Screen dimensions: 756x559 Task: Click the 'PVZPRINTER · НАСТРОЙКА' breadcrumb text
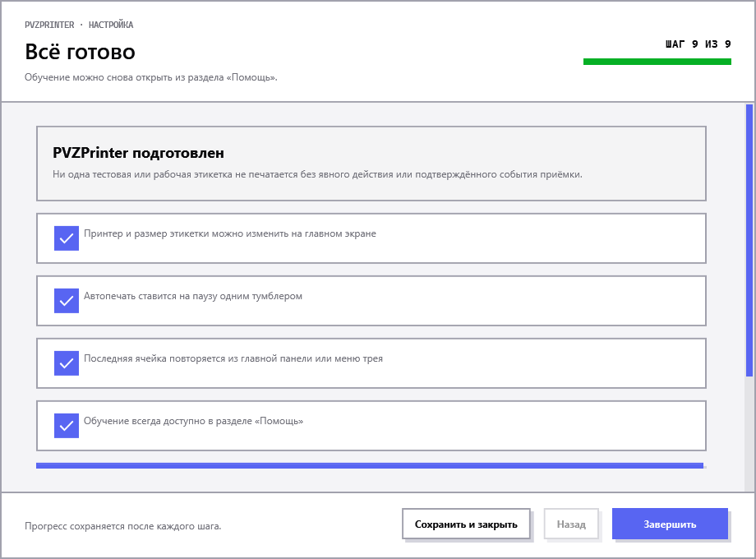[x=79, y=25]
